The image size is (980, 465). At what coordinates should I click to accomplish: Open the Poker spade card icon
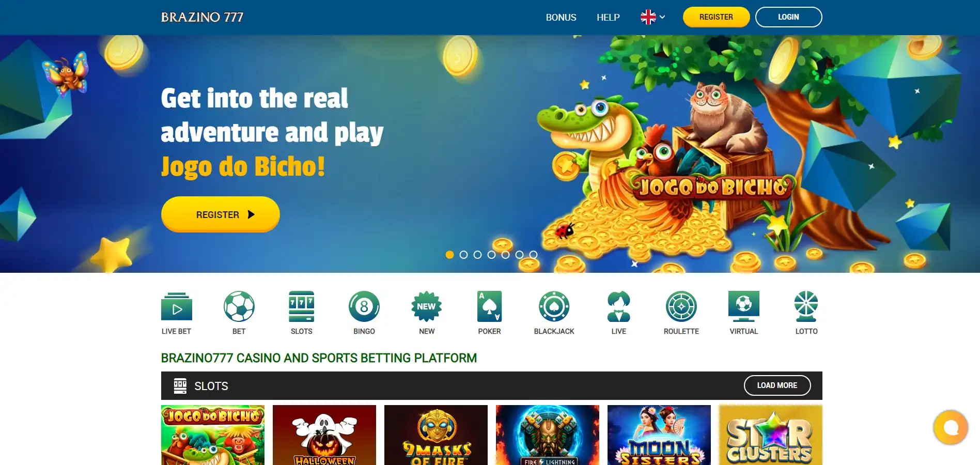click(x=489, y=306)
